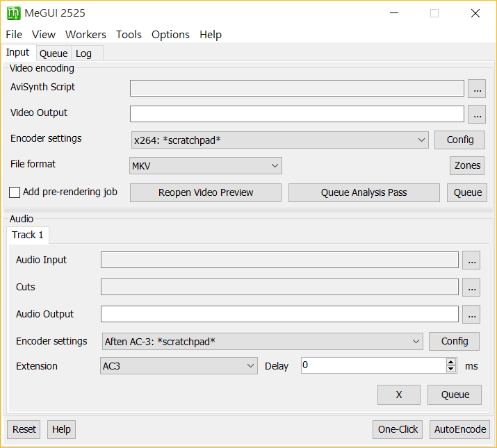Click the Audio Output text field
The image size is (497, 448).
(279, 314)
